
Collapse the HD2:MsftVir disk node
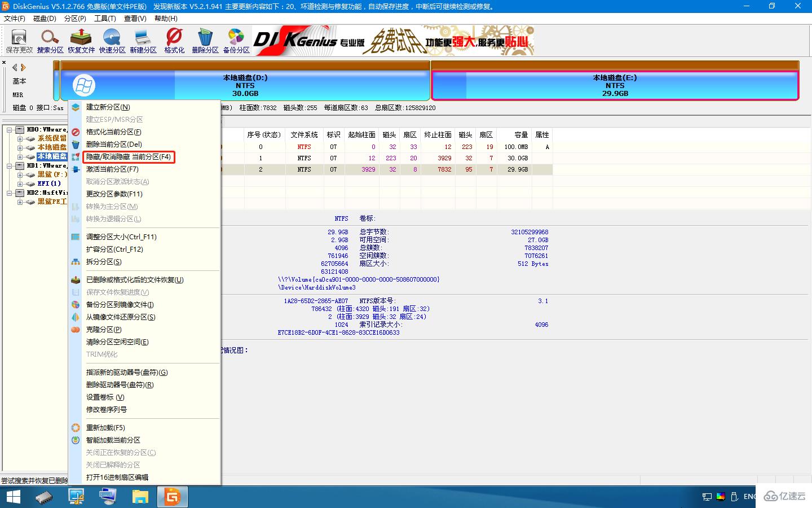[x=10, y=193]
